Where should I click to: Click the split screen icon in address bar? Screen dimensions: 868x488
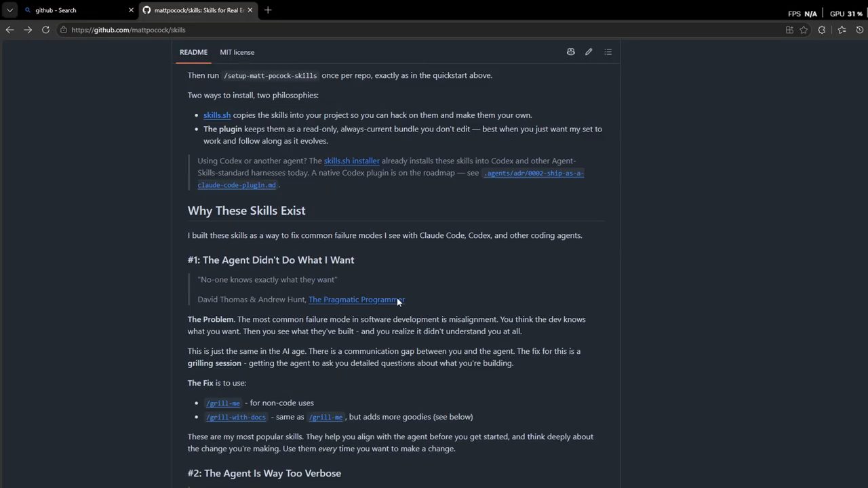[789, 30]
